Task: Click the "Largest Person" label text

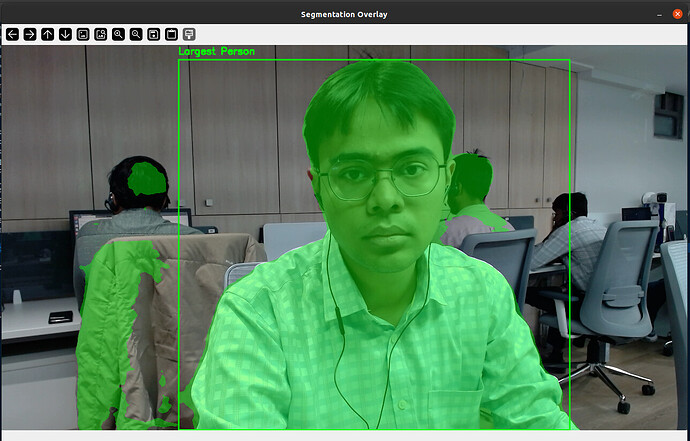Action: (216, 51)
